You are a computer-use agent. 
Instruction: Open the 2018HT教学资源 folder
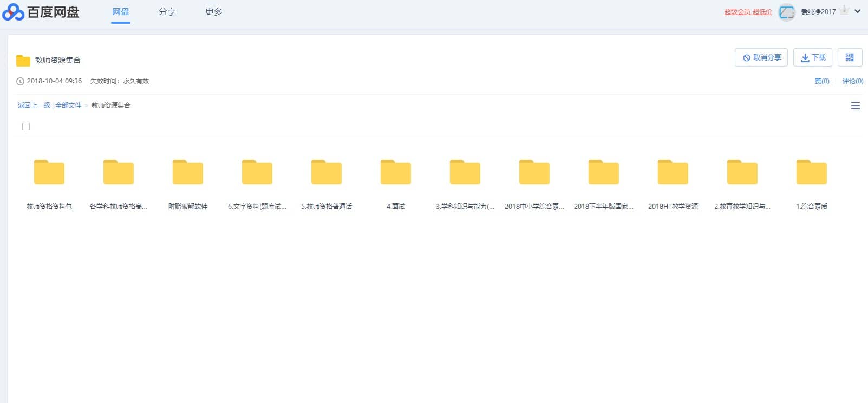click(673, 173)
